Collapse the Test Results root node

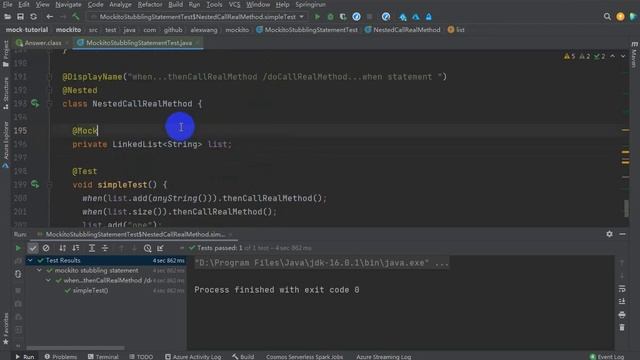pyautogui.click(x=30, y=260)
